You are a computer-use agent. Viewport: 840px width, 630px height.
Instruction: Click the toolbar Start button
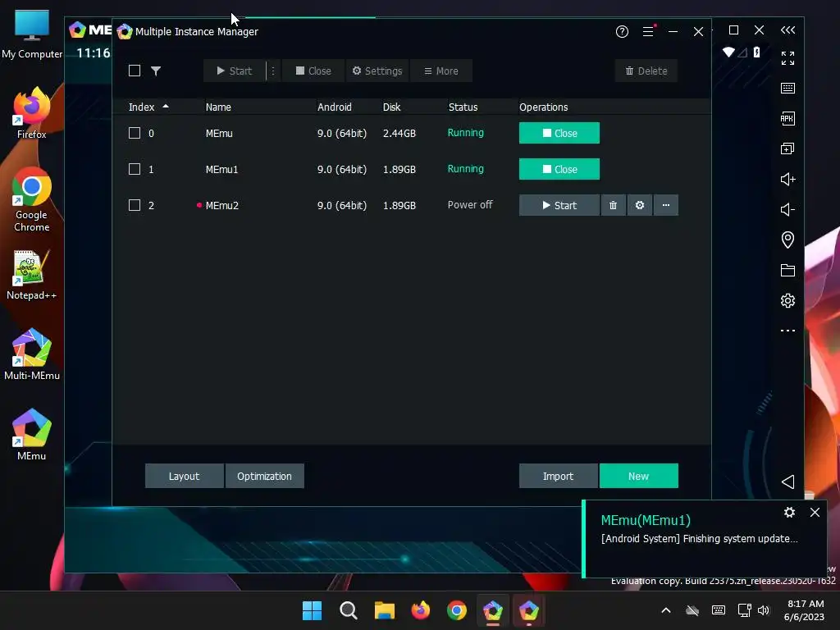[234, 71]
